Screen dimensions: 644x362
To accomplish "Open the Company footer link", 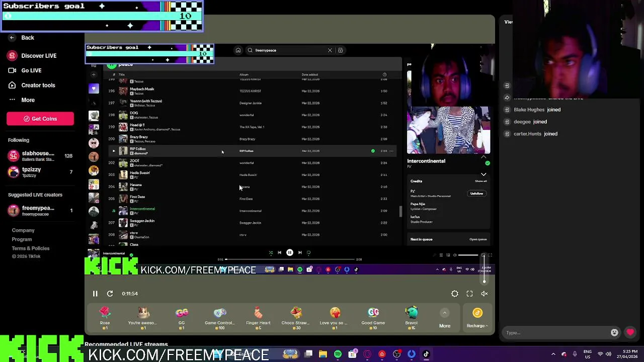I will click(x=23, y=230).
